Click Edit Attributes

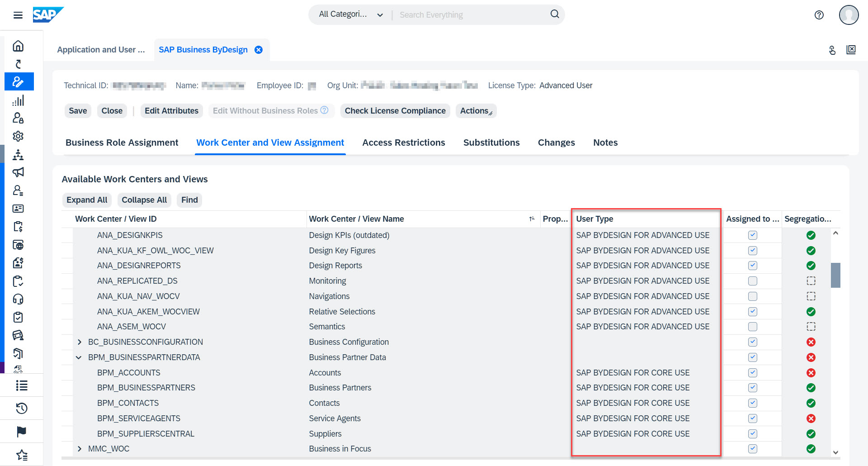click(x=171, y=111)
